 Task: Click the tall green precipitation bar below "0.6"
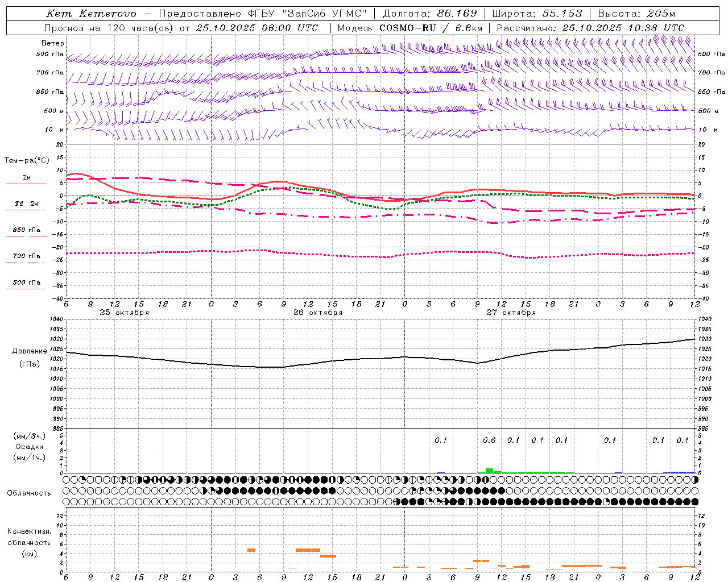click(x=489, y=471)
